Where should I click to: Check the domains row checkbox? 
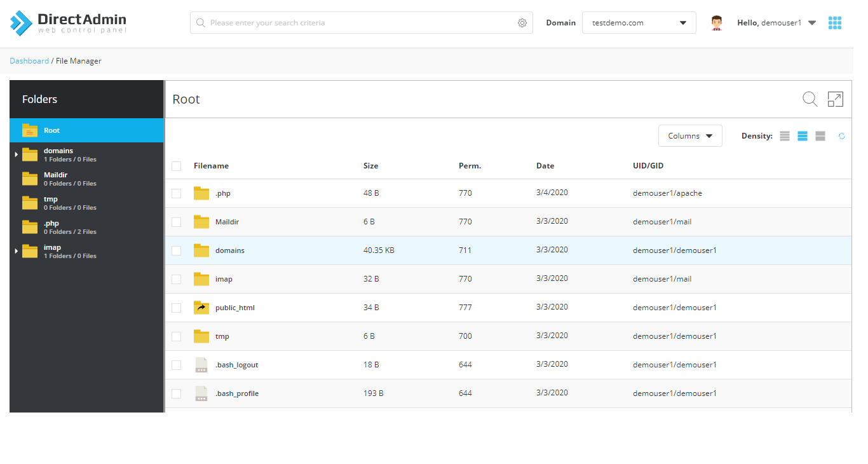pos(177,250)
